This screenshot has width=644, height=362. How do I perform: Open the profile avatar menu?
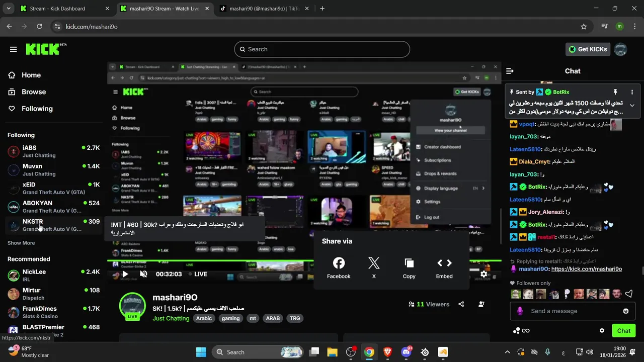point(620,49)
